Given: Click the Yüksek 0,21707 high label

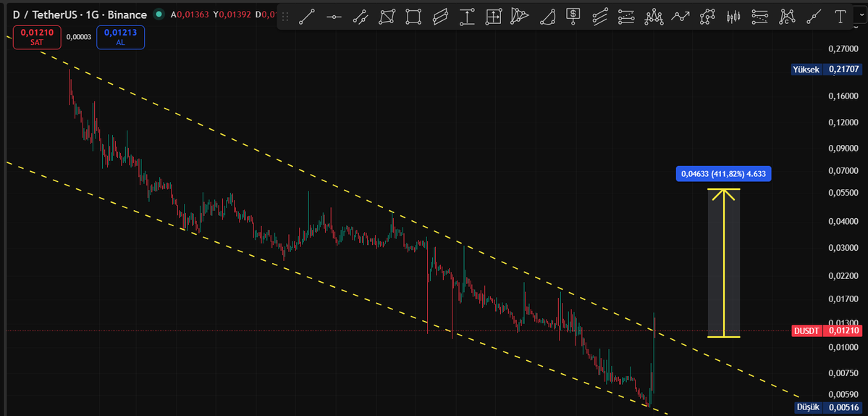Looking at the screenshot, I should [x=827, y=70].
